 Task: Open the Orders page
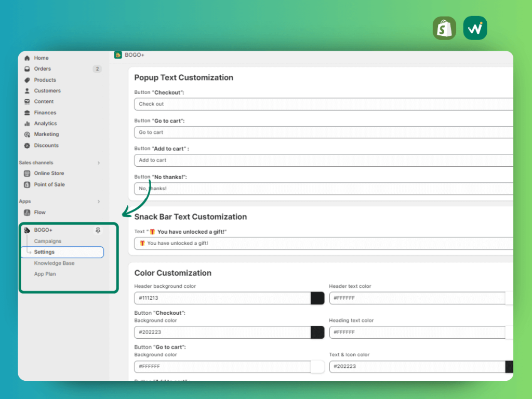pos(43,69)
